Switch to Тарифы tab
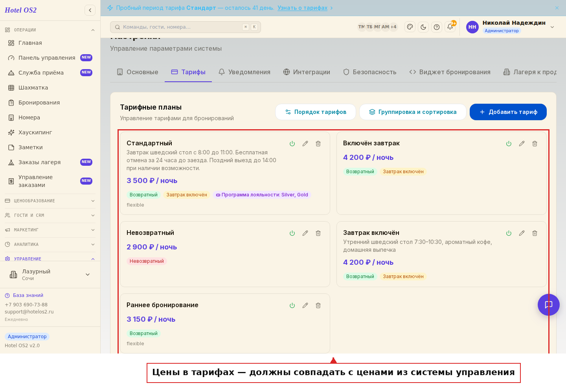Viewport: 566px width, 392px height. (x=188, y=72)
